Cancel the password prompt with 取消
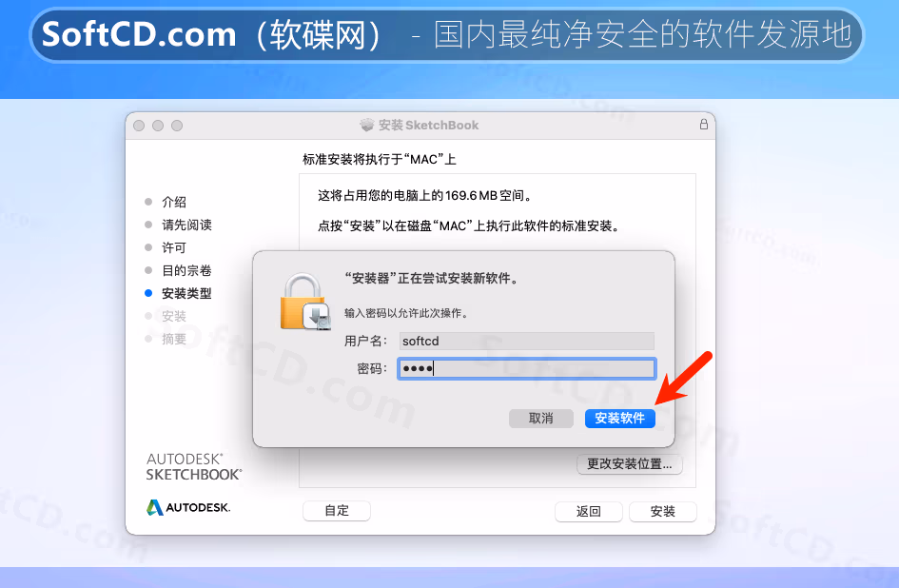Screen dimensions: 899x588 (540, 419)
